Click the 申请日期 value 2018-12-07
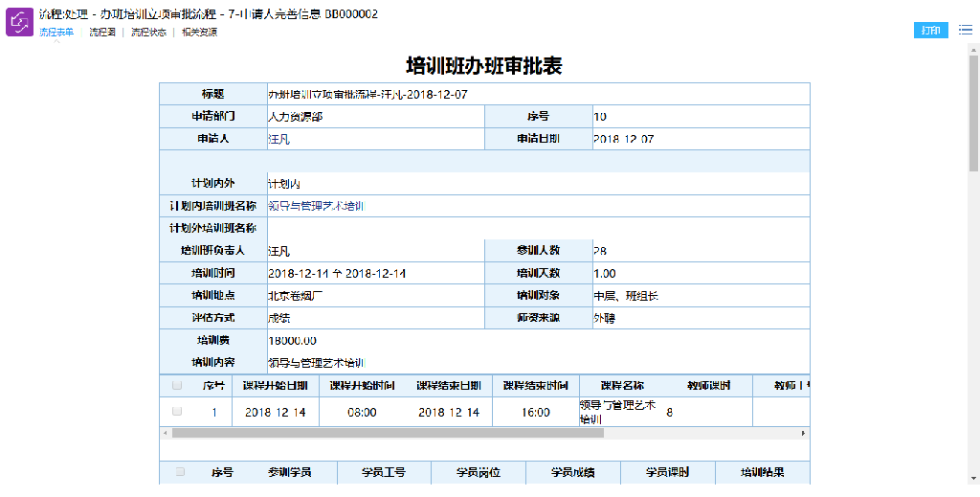The image size is (980, 497). (624, 139)
